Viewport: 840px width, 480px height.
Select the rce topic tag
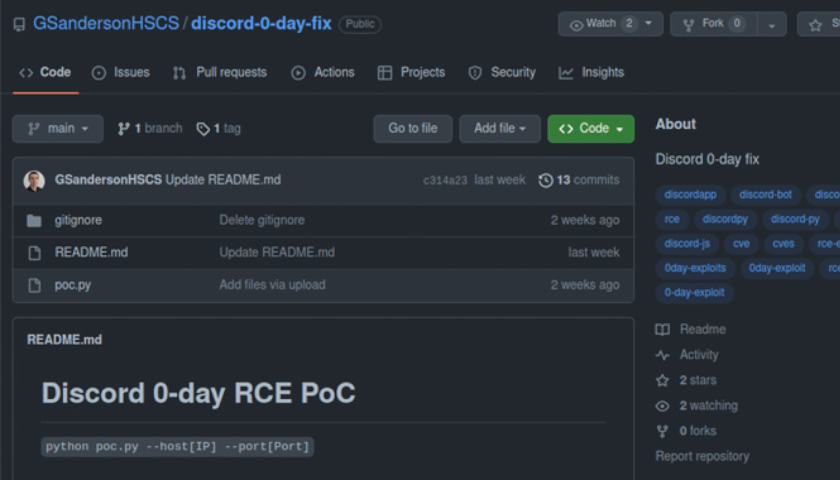(x=672, y=219)
